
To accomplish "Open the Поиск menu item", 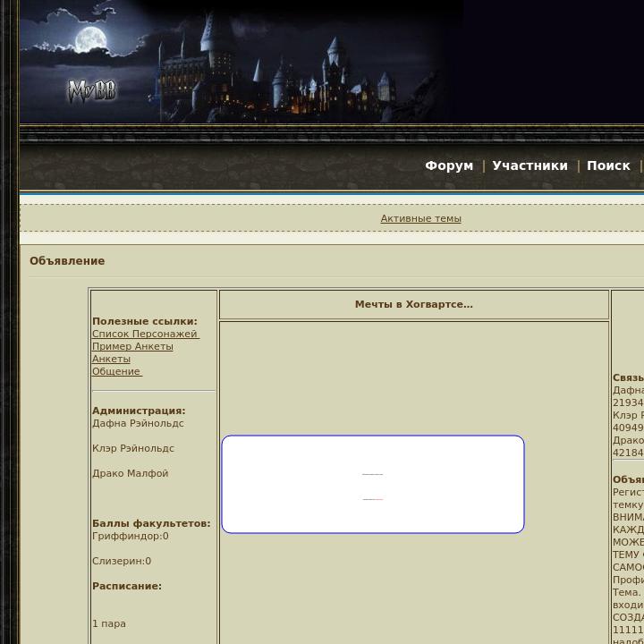I will 608,165.
